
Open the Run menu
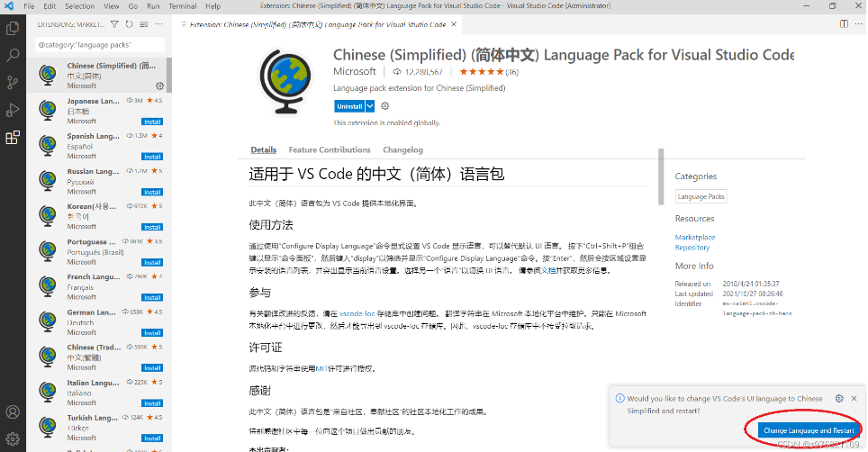[153, 6]
